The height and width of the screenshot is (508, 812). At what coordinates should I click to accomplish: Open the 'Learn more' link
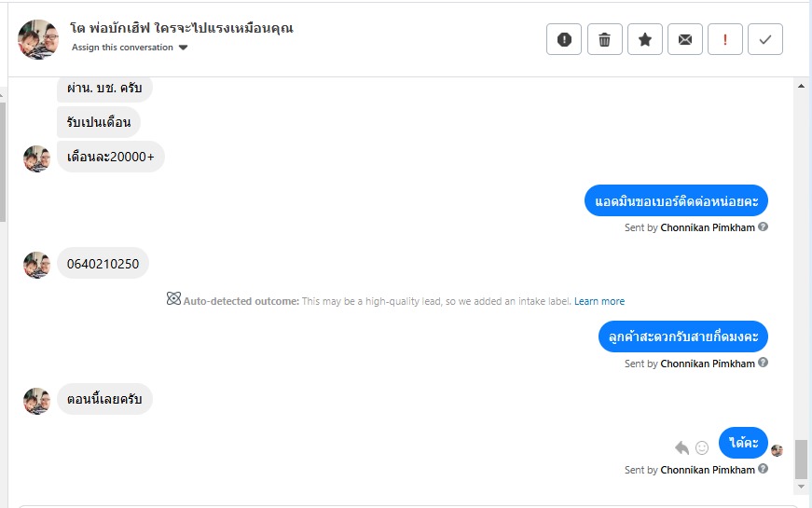pos(599,301)
